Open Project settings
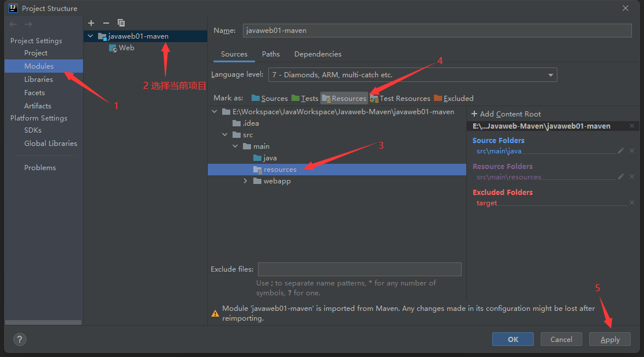This screenshot has height=357, width=644. click(x=36, y=53)
